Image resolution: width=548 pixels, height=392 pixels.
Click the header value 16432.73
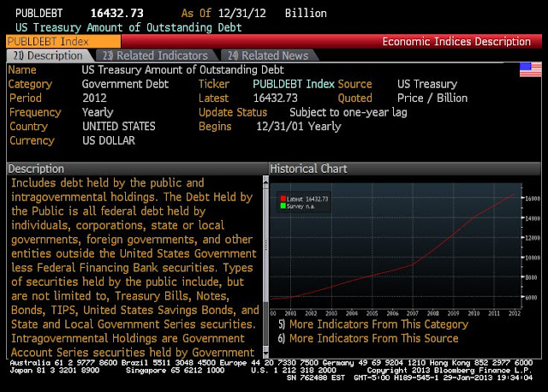click(116, 14)
